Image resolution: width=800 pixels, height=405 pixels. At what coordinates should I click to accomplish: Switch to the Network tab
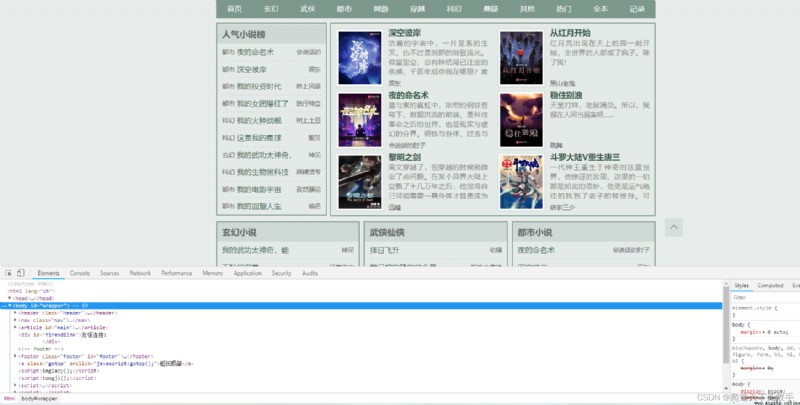[140, 273]
